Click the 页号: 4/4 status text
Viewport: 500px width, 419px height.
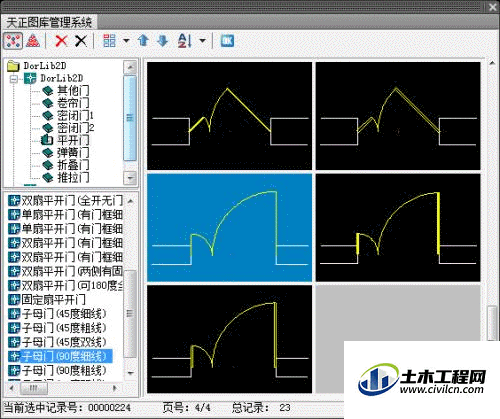[187, 407]
